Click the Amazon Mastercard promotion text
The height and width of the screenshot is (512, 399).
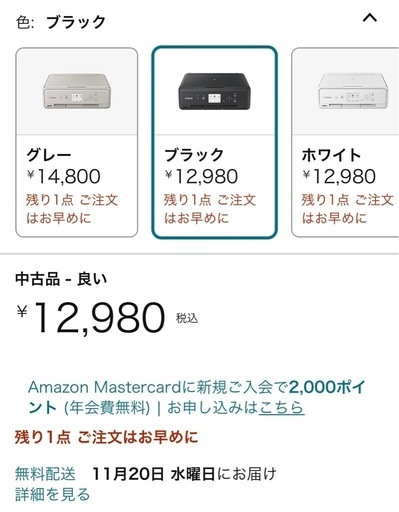[197, 397]
